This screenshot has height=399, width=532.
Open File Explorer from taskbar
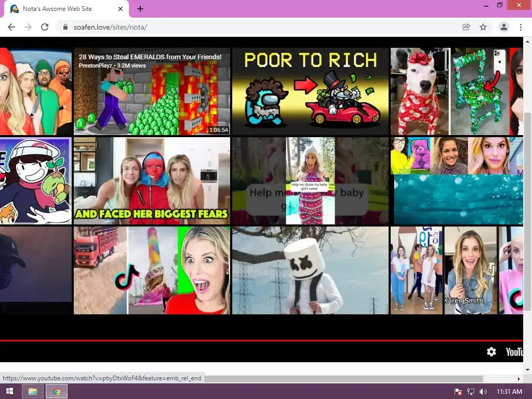[x=33, y=392]
